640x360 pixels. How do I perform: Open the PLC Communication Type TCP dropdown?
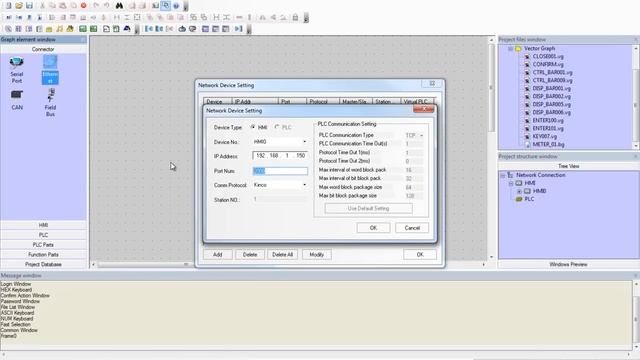coord(421,135)
